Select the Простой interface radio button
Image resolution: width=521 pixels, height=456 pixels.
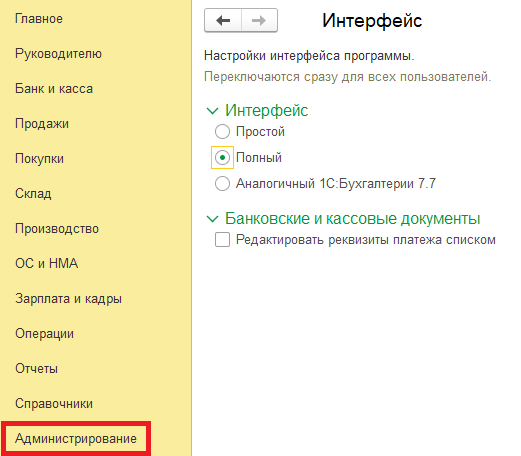pos(222,131)
